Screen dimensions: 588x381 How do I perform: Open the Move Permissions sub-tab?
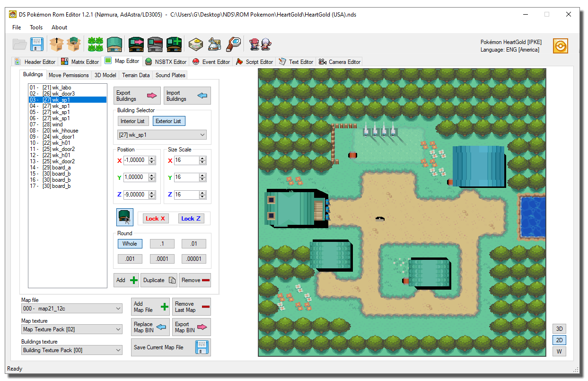pyautogui.click(x=69, y=75)
